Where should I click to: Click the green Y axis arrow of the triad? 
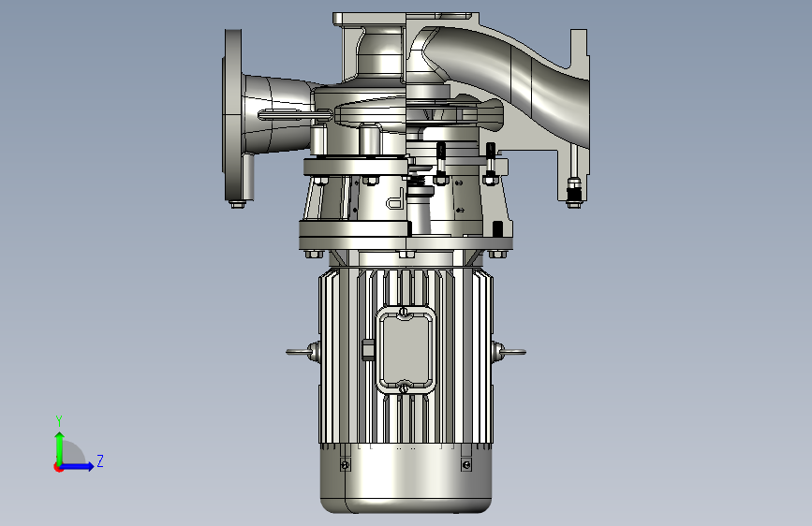59,447
